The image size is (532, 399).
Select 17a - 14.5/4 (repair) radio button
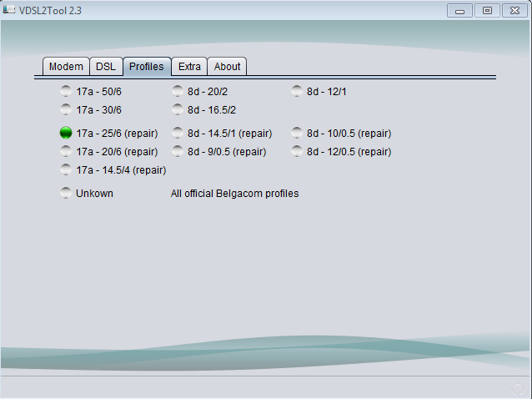click(x=66, y=169)
